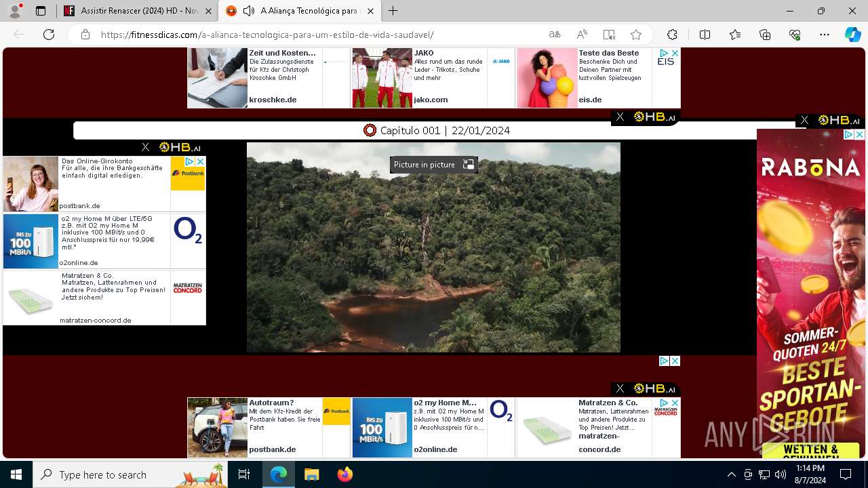The height and width of the screenshot is (488, 868).
Task: Close the ad below the video
Action: point(675,361)
